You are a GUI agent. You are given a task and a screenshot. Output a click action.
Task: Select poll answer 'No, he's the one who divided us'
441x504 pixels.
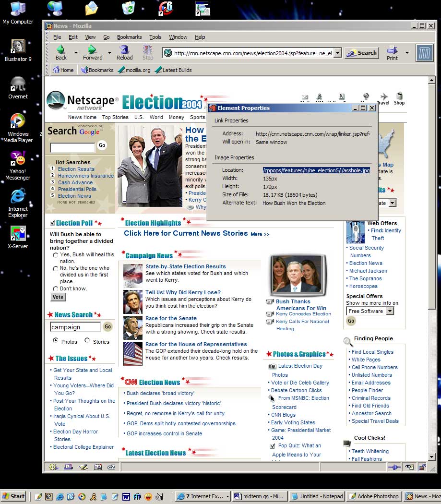click(x=55, y=268)
